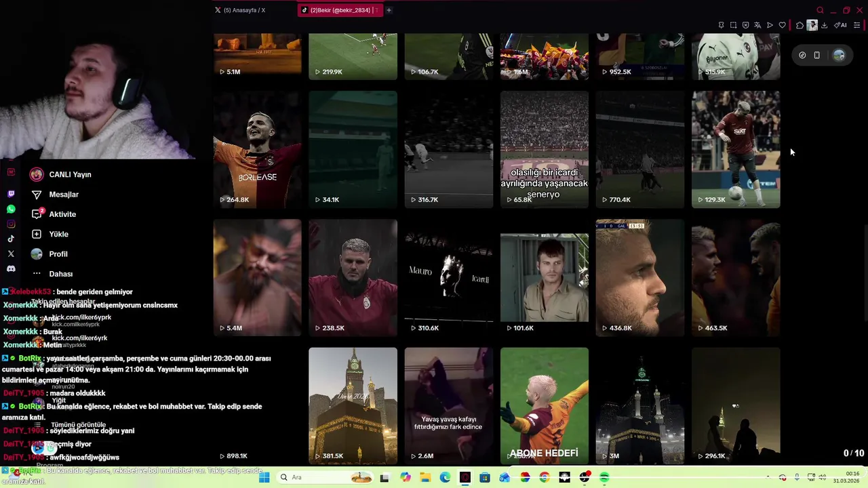Open video with 5.4M views
Screen dimensions: 868x488
[x=257, y=277]
